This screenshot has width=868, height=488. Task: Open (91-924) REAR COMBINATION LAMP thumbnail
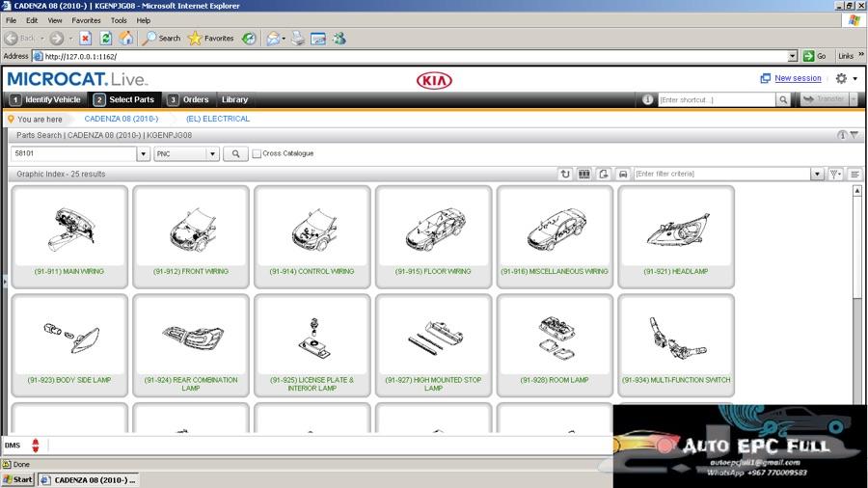[191, 345]
